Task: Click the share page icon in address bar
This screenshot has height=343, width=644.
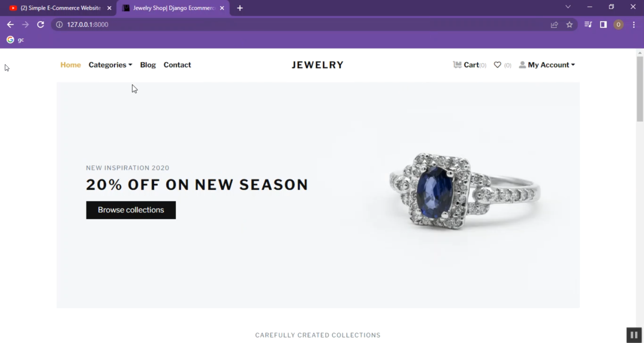Action: pos(554,24)
